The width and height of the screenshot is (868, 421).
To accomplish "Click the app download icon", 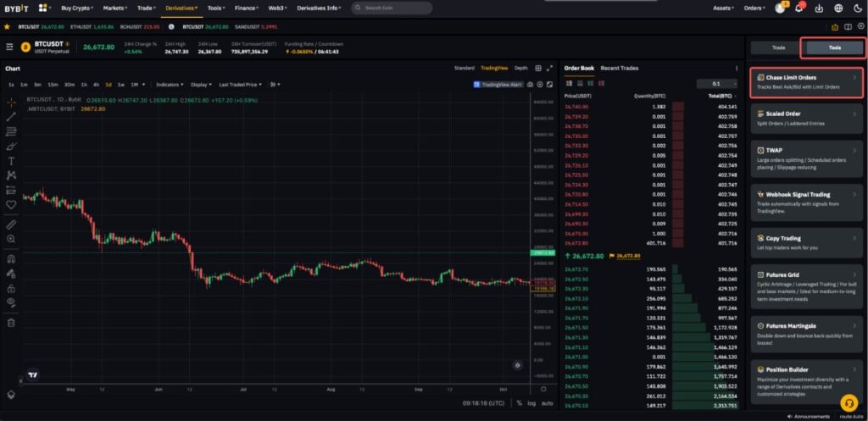I will [820, 8].
